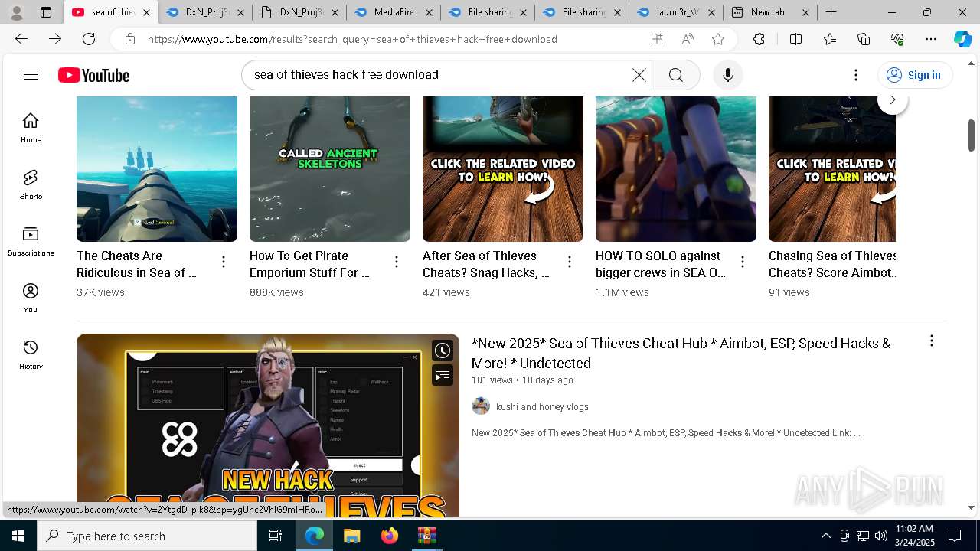This screenshot has height=551, width=980.
Task: Open kushi and honey vlogs channel name
Action: (542, 407)
